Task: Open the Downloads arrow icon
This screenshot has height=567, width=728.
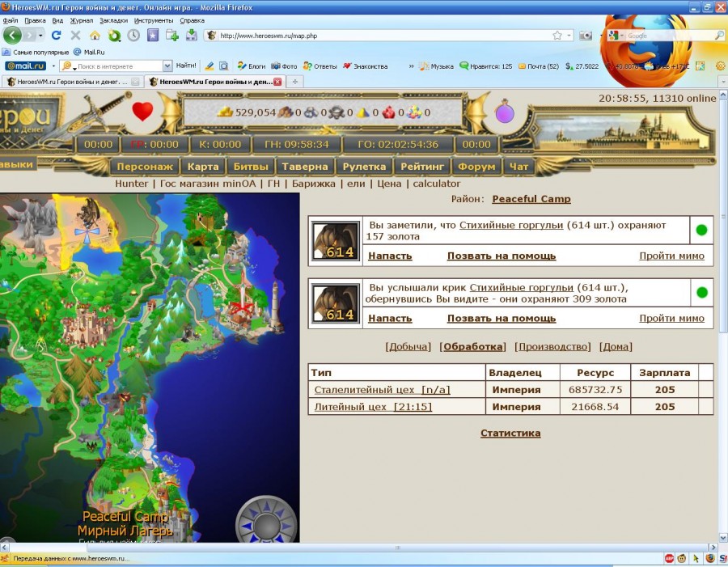Action: [x=191, y=36]
